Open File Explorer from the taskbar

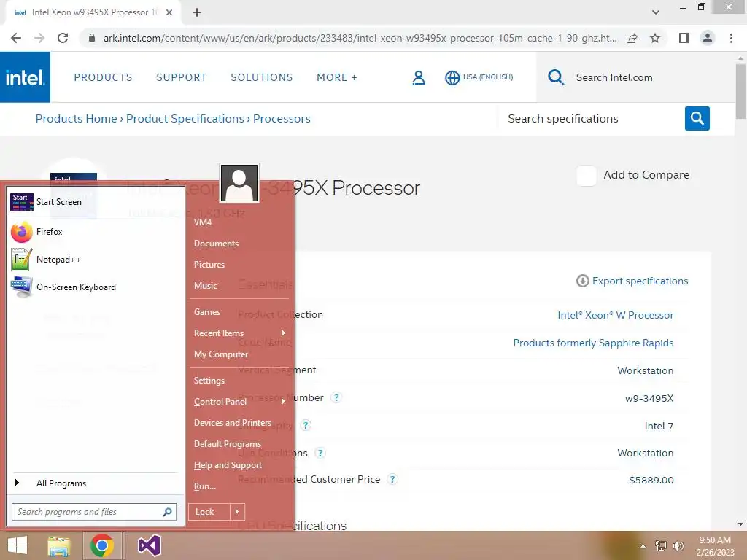click(x=59, y=545)
